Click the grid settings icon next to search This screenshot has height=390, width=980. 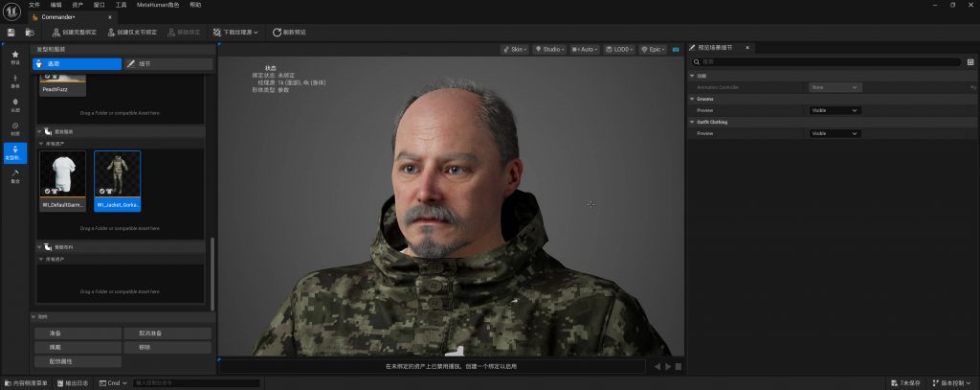coord(970,62)
